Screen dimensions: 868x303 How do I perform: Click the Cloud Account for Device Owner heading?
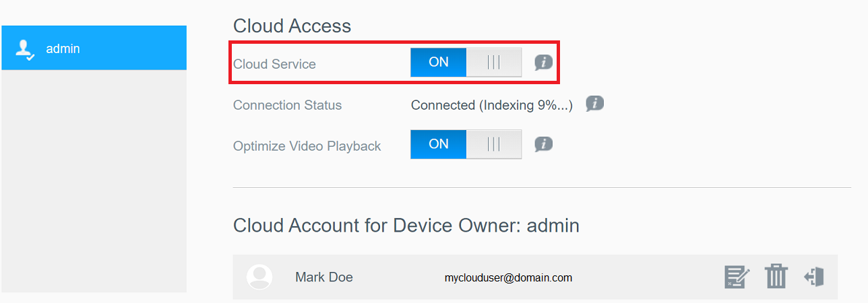pyautogui.click(x=406, y=225)
